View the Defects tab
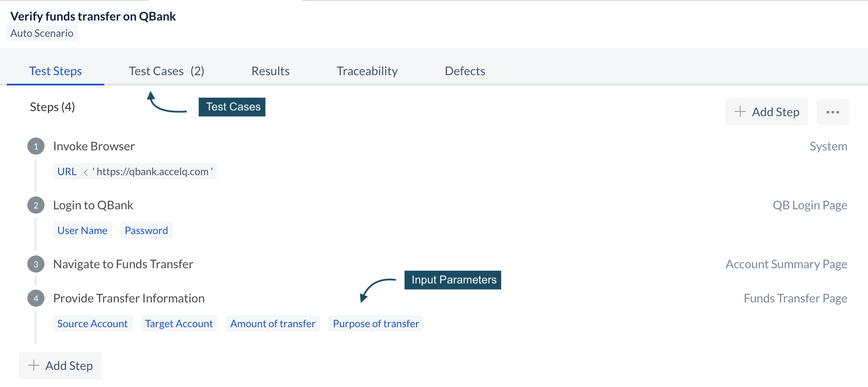This screenshot has width=868, height=387. click(x=465, y=71)
